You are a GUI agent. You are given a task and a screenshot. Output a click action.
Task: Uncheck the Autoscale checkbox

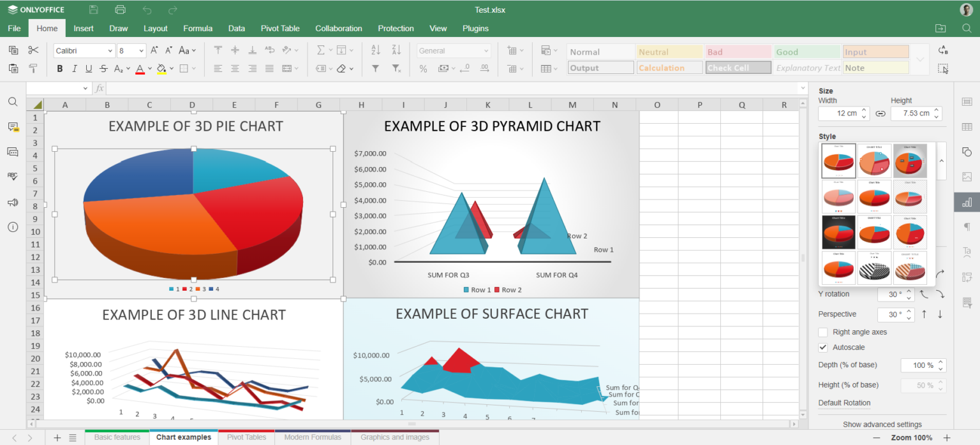pos(823,347)
